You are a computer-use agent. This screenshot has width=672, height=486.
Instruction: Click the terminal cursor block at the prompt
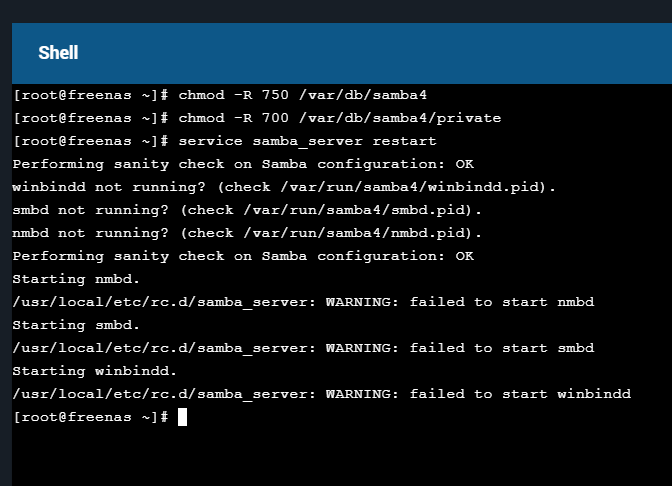point(182,417)
